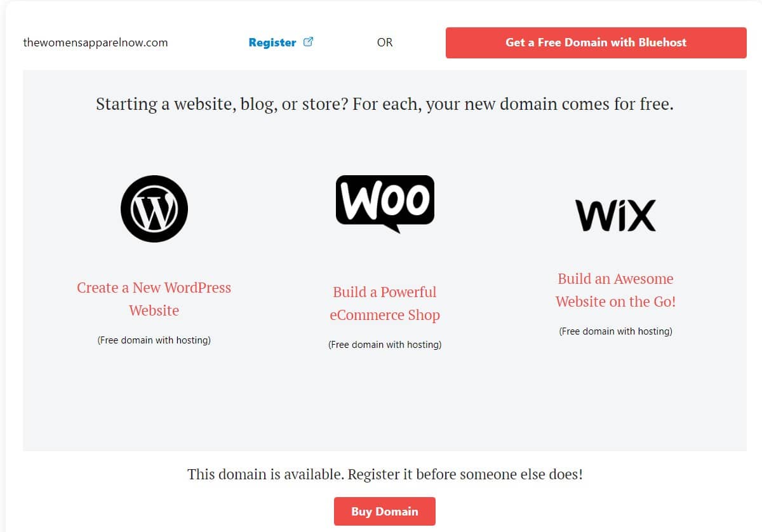762x532 pixels.
Task: Click the Wix logo icon
Action: click(x=615, y=215)
